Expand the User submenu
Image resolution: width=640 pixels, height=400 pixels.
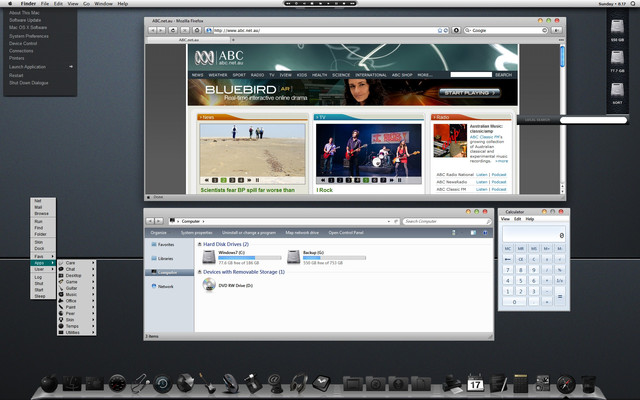[43, 269]
